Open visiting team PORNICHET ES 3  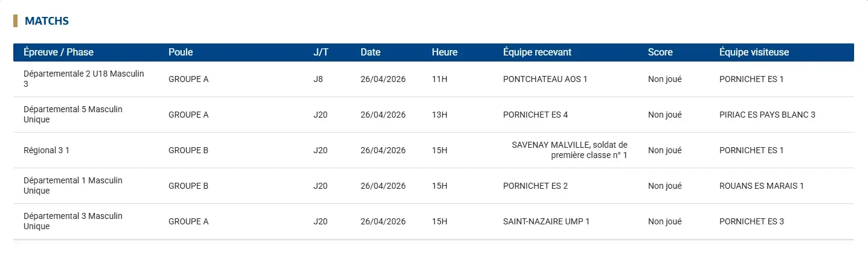[751, 221]
